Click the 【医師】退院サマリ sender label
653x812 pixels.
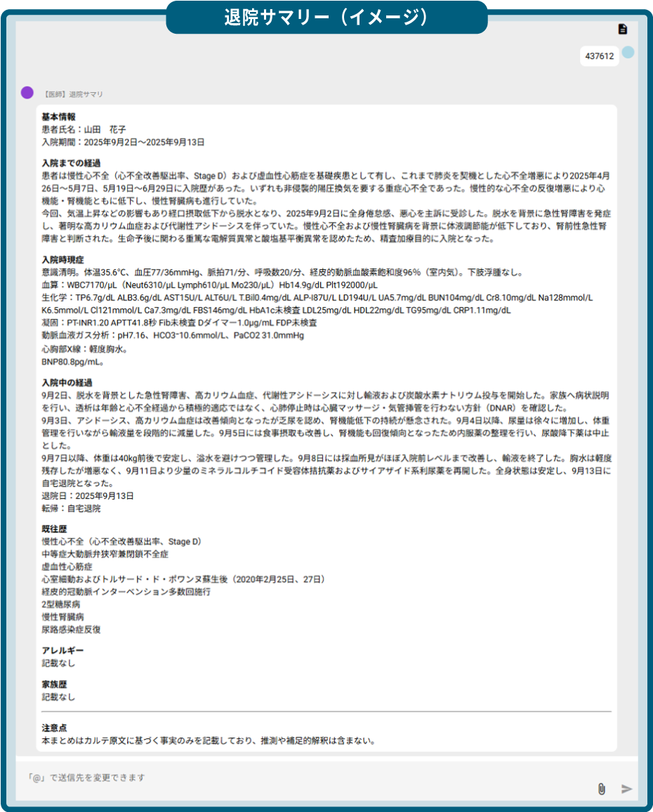click(x=73, y=94)
